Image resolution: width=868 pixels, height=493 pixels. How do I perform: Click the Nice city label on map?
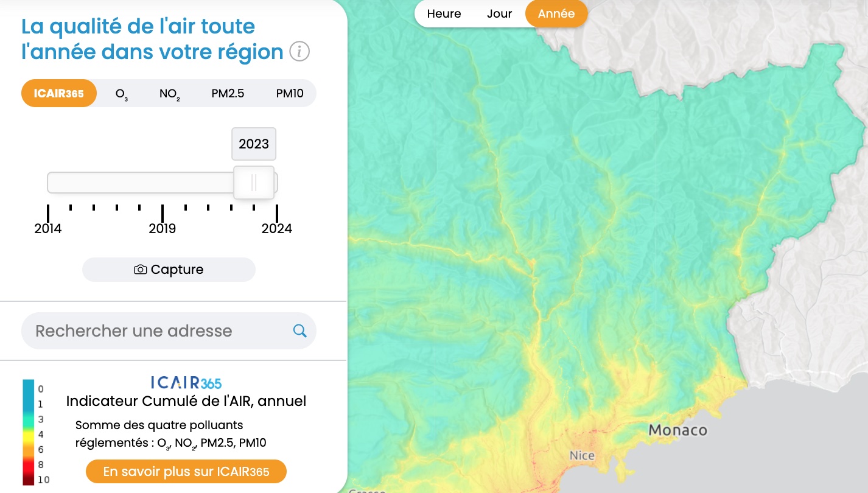click(582, 455)
